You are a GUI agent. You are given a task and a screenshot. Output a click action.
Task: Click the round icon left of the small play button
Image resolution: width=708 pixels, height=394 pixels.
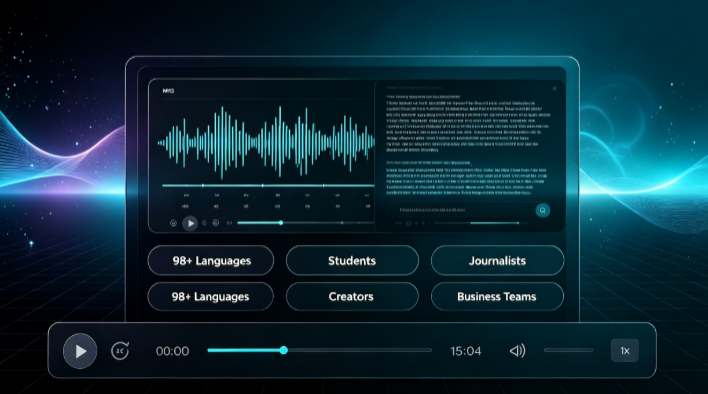[x=173, y=223]
